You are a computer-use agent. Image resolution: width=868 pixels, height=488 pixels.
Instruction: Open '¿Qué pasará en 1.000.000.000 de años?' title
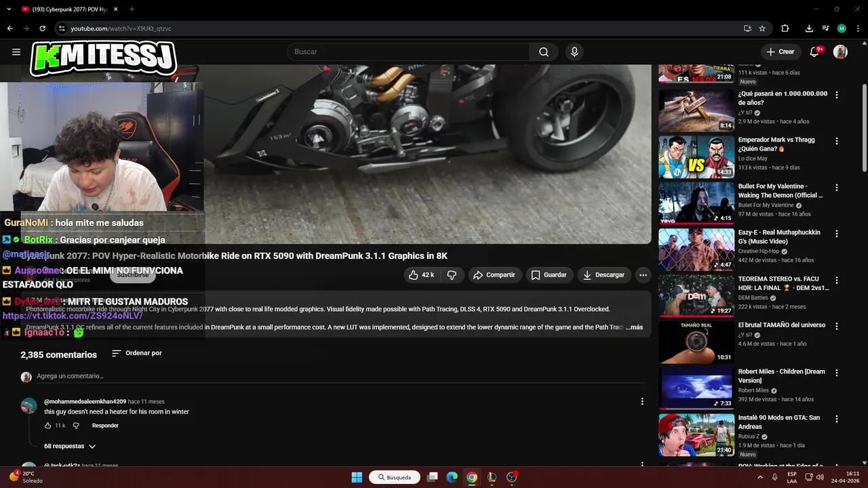pyautogui.click(x=783, y=98)
